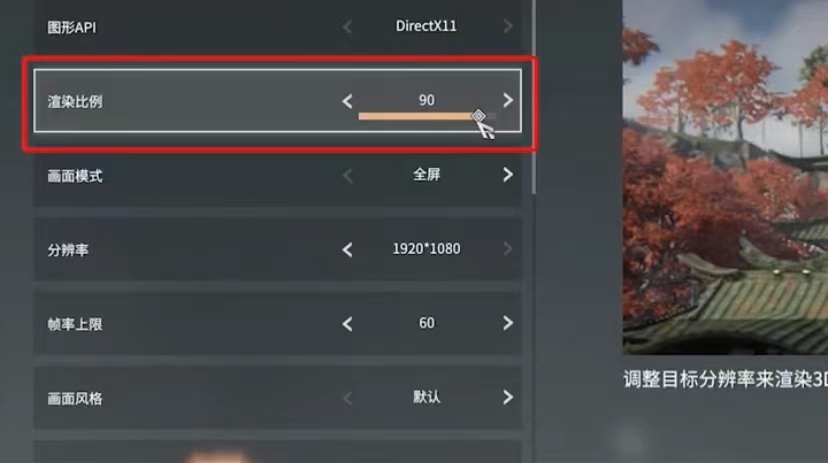Click the right arrow beside DirectX11
Image resolution: width=828 pixels, height=463 pixels.
pyautogui.click(x=507, y=26)
